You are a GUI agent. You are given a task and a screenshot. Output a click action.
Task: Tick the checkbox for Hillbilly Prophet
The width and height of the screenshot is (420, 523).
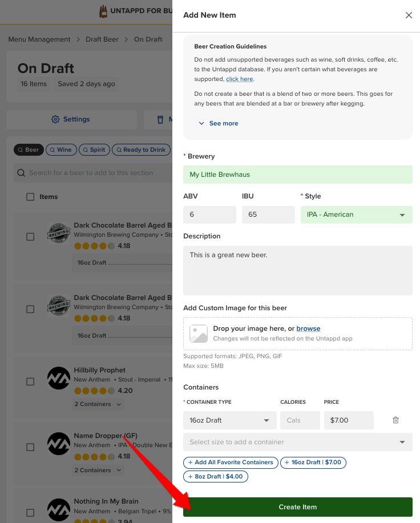(x=30, y=382)
